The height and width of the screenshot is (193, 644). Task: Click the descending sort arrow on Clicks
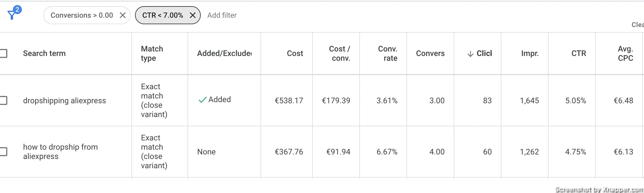pos(471,54)
